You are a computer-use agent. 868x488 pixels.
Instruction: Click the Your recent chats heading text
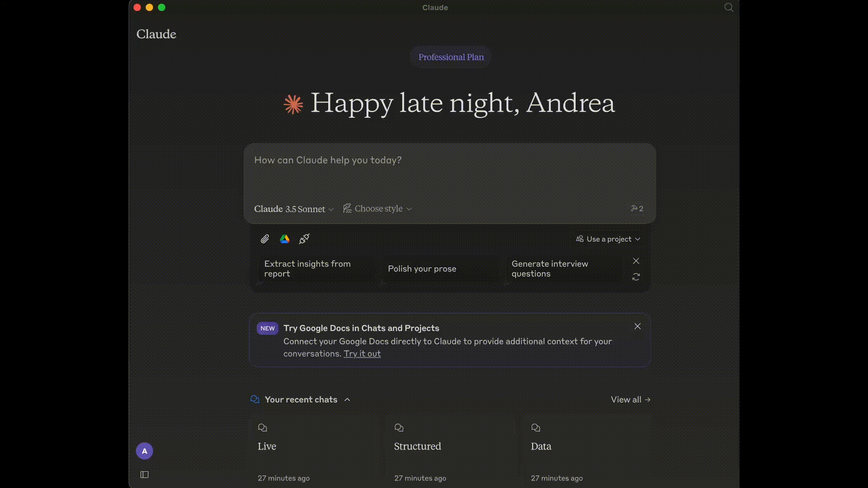point(301,399)
